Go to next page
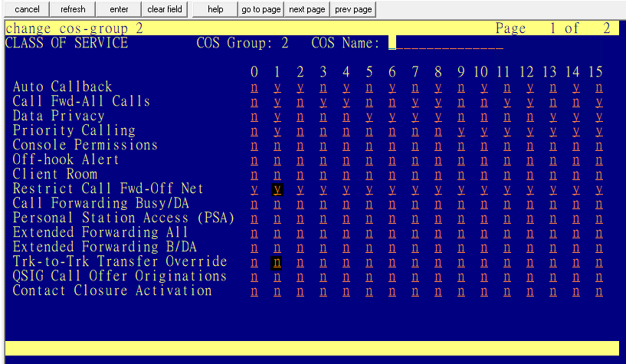The image size is (626, 364). [307, 9]
